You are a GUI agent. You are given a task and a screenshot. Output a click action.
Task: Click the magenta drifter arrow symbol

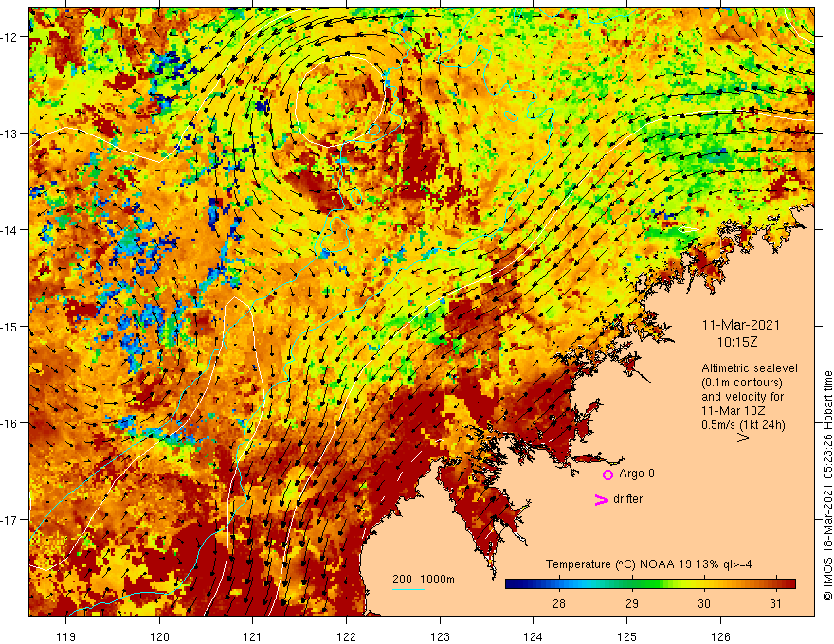[x=601, y=499]
